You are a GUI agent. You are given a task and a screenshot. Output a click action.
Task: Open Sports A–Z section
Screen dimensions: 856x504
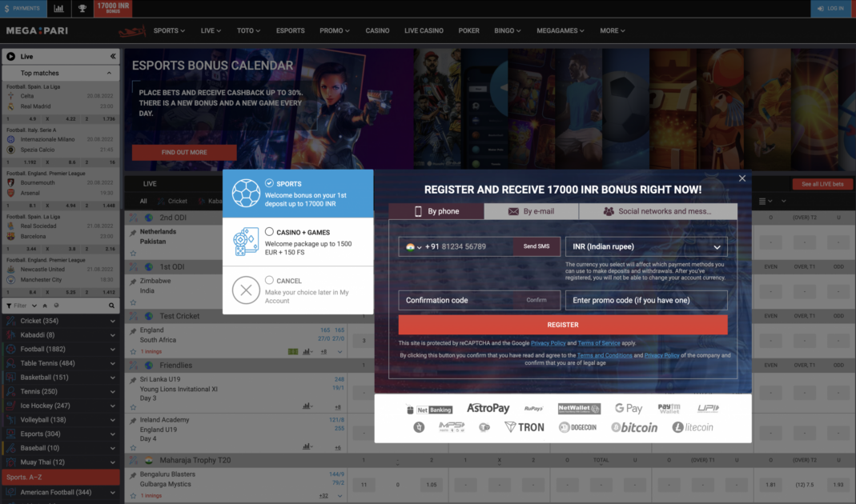click(61, 478)
